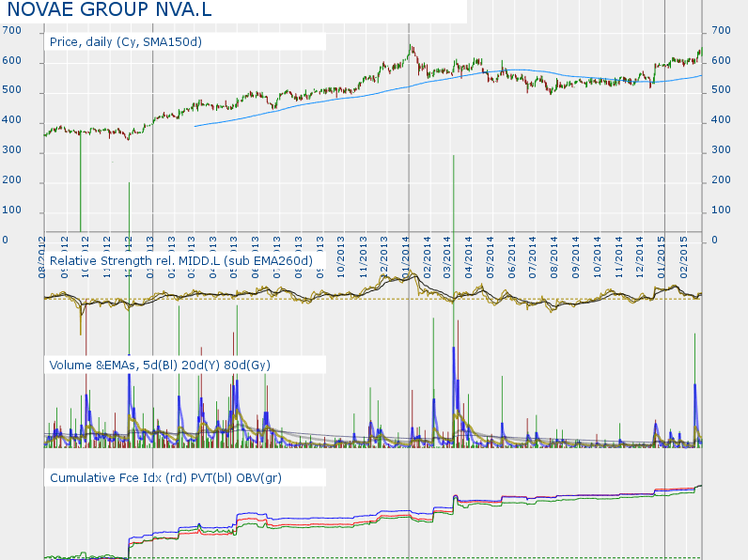The height and width of the screenshot is (560, 748).
Task: Click the 200 value on the left price axis
Action: click(11, 179)
